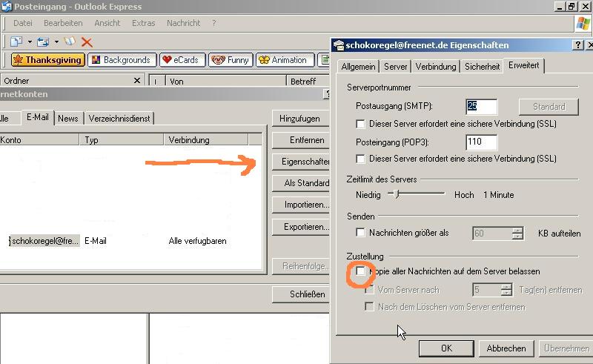Click the Typ column header
Image resolution: width=593 pixels, height=364 pixels.
click(122, 140)
